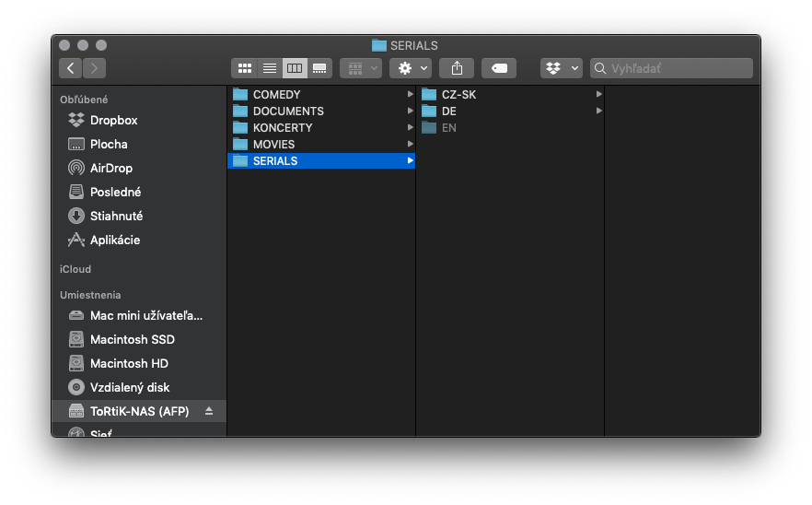This screenshot has width=812, height=505.
Task: Select the CZ-SK folder
Action: pyautogui.click(x=510, y=94)
